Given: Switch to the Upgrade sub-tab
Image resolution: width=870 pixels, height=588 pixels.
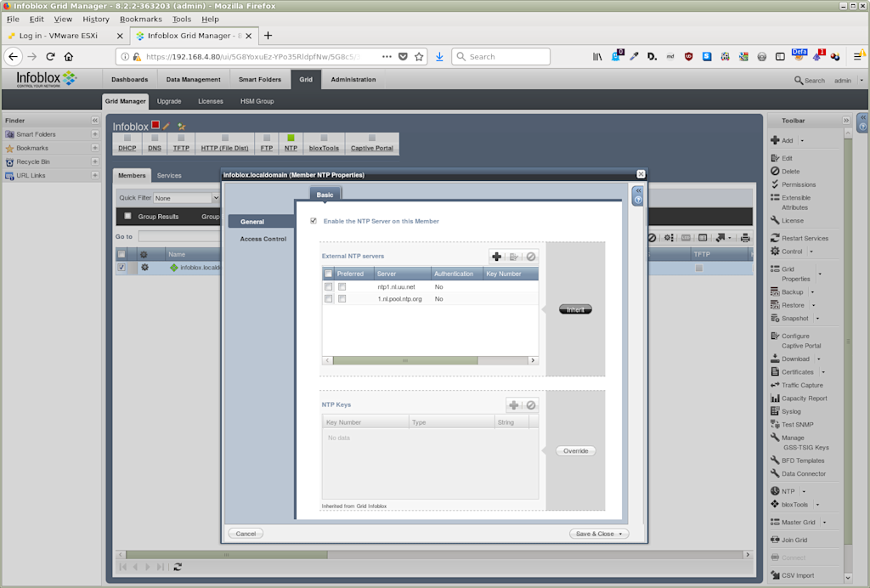Looking at the screenshot, I should pos(169,101).
